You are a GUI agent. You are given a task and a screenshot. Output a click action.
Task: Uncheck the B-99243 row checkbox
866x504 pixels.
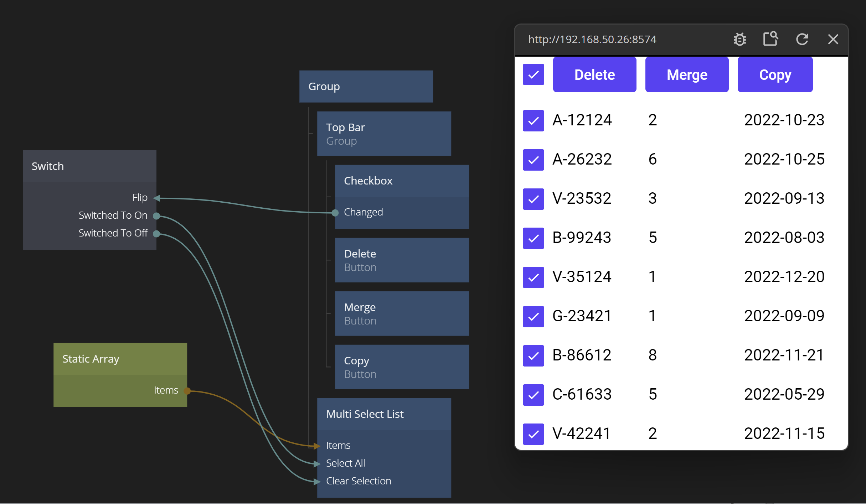pos(533,238)
